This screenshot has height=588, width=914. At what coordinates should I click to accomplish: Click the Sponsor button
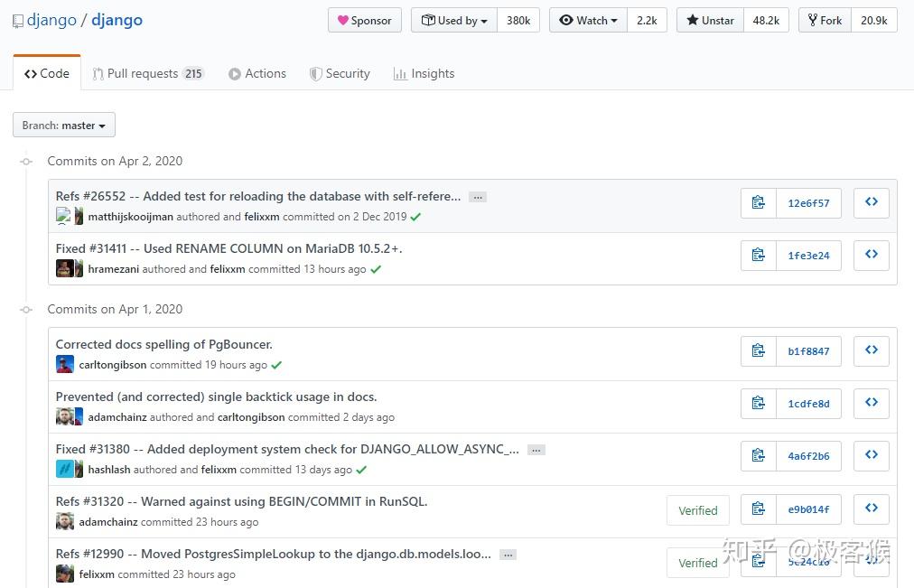364,20
